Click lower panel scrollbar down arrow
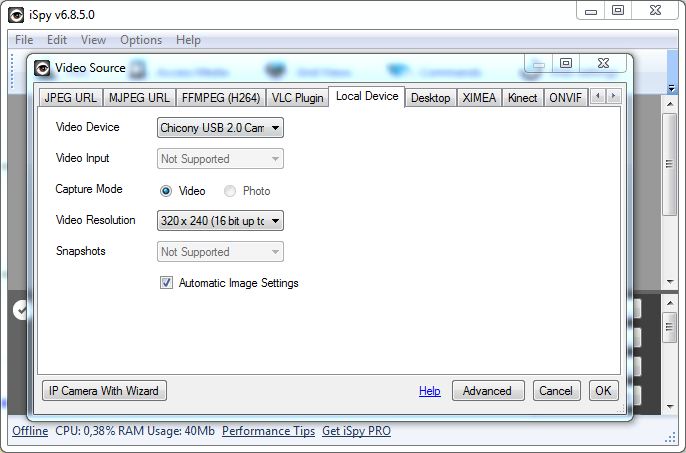Image resolution: width=686 pixels, height=453 pixels. [x=670, y=407]
